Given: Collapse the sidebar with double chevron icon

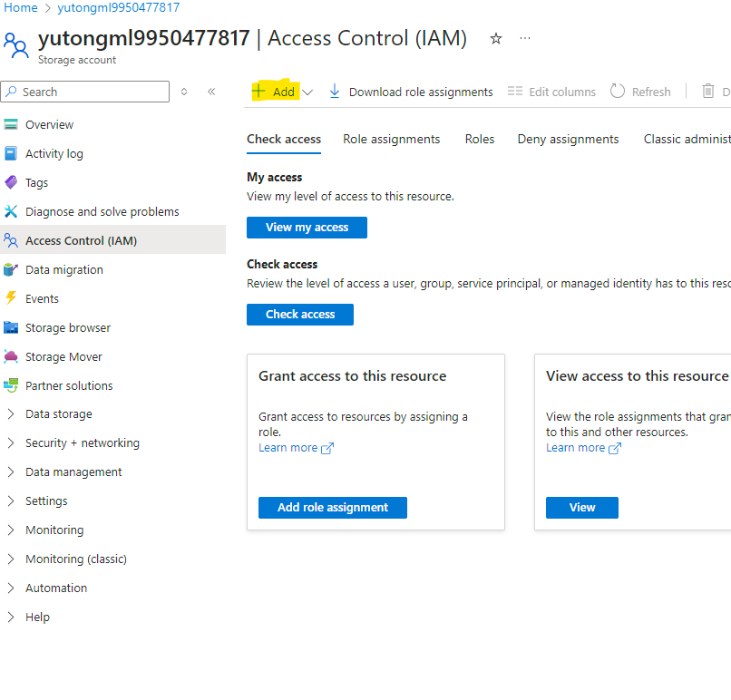Looking at the screenshot, I should (x=211, y=92).
